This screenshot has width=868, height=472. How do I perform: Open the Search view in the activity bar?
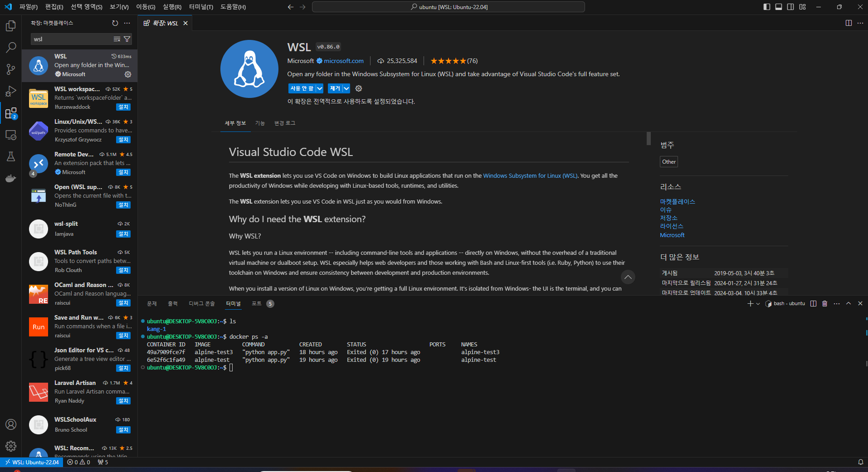tap(11, 48)
